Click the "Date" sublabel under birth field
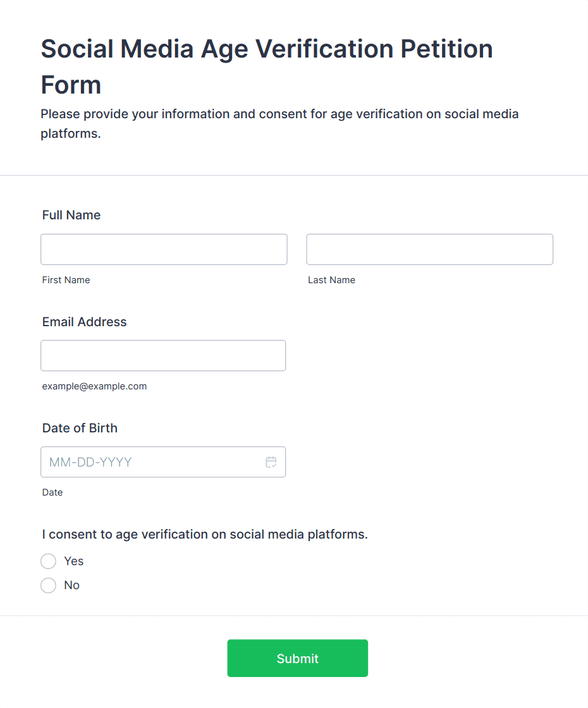This screenshot has height=708, width=588. click(x=52, y=492)
